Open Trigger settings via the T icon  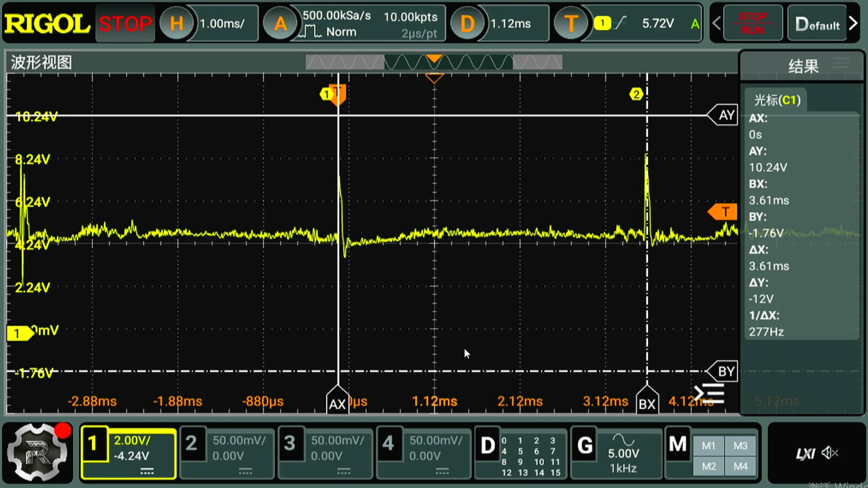571,24
